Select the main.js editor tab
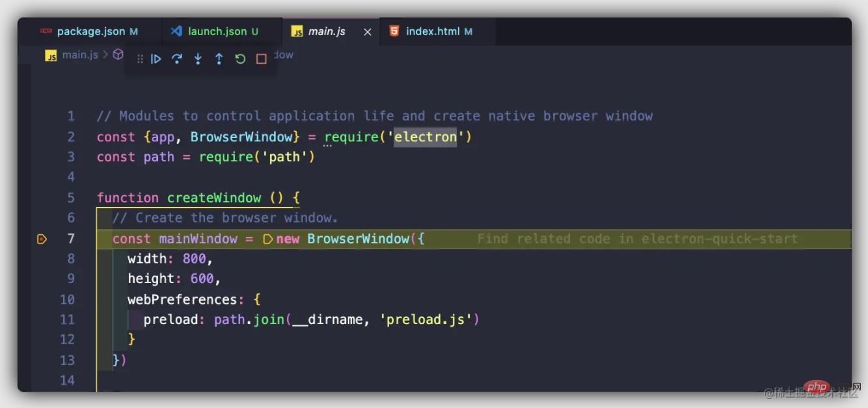 click(x=331, y=31)
